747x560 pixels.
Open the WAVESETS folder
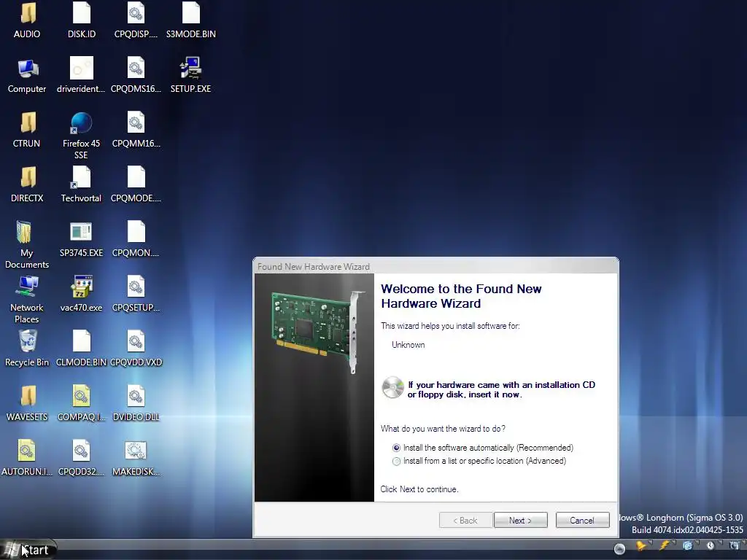coord(27,397)
